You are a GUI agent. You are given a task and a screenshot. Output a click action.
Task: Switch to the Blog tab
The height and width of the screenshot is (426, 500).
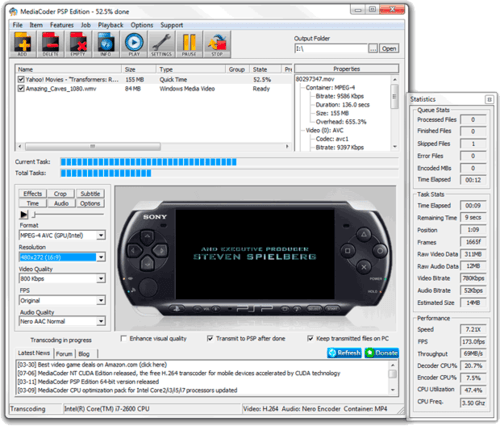pos(84,354)
